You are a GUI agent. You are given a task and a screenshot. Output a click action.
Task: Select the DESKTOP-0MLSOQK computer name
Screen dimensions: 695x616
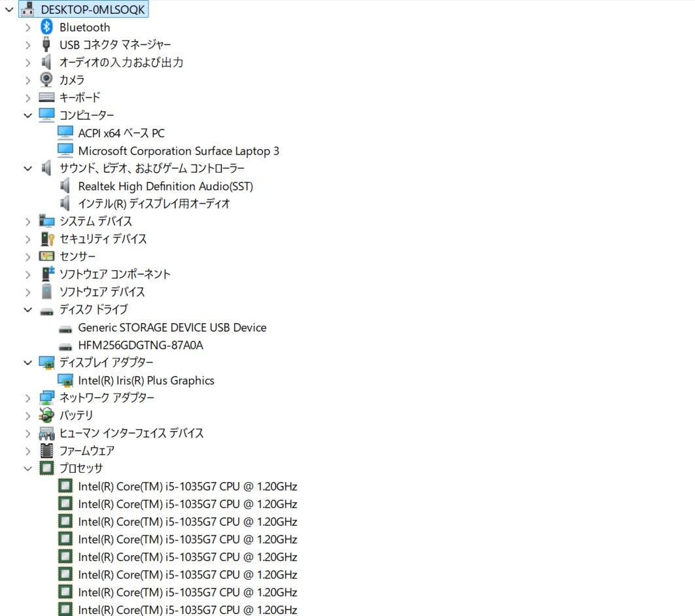pyautogui.click(x=93, y=9)
